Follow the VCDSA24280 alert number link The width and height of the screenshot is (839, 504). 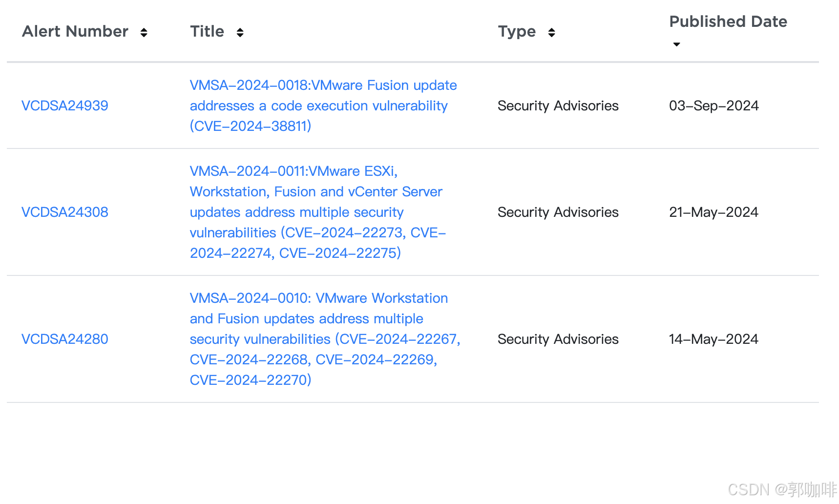coord(65,339)
